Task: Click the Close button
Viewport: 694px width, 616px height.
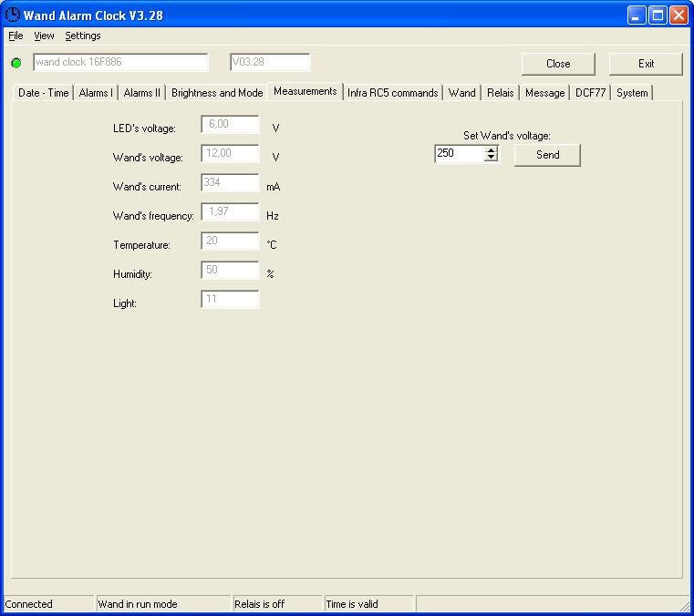Action: [558, 64]
